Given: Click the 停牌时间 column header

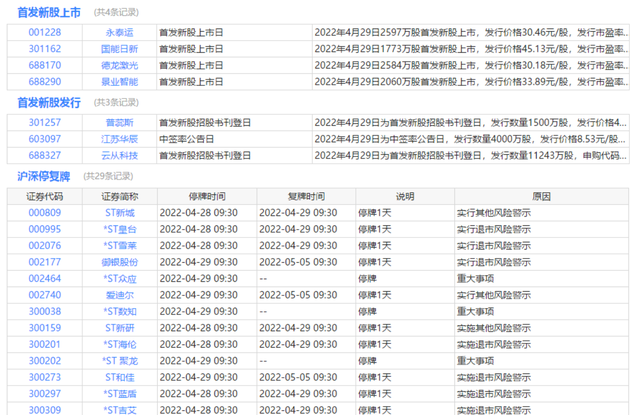Looking at the screenshot, I should (x=207, y=197).
